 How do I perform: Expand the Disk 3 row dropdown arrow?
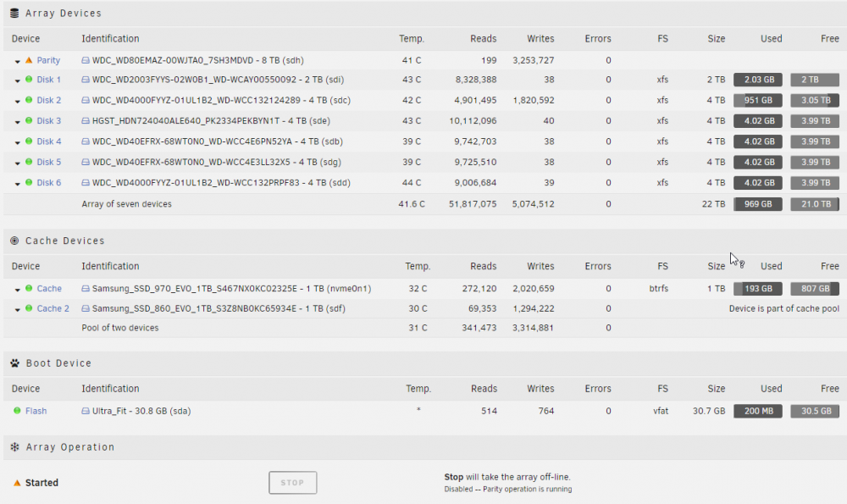17,122
